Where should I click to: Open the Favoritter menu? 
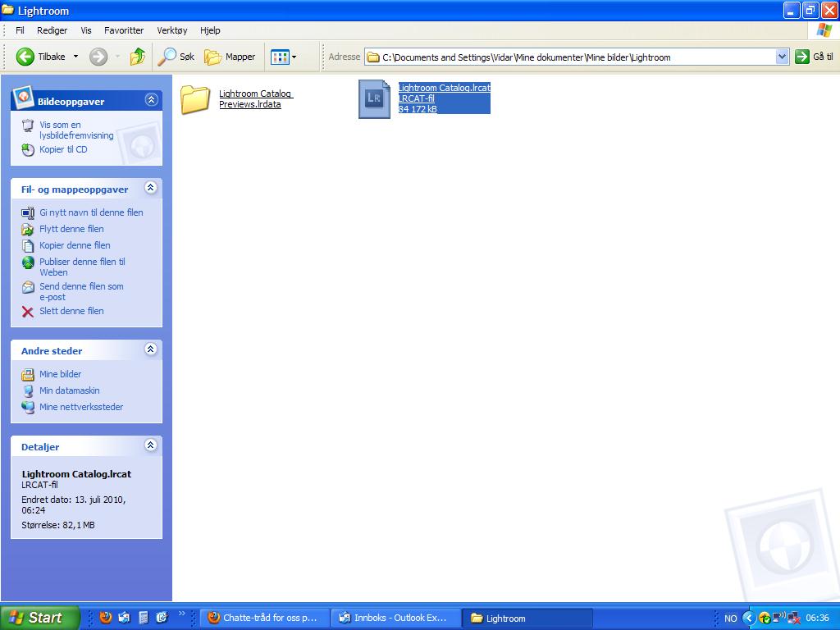(124, 30)
